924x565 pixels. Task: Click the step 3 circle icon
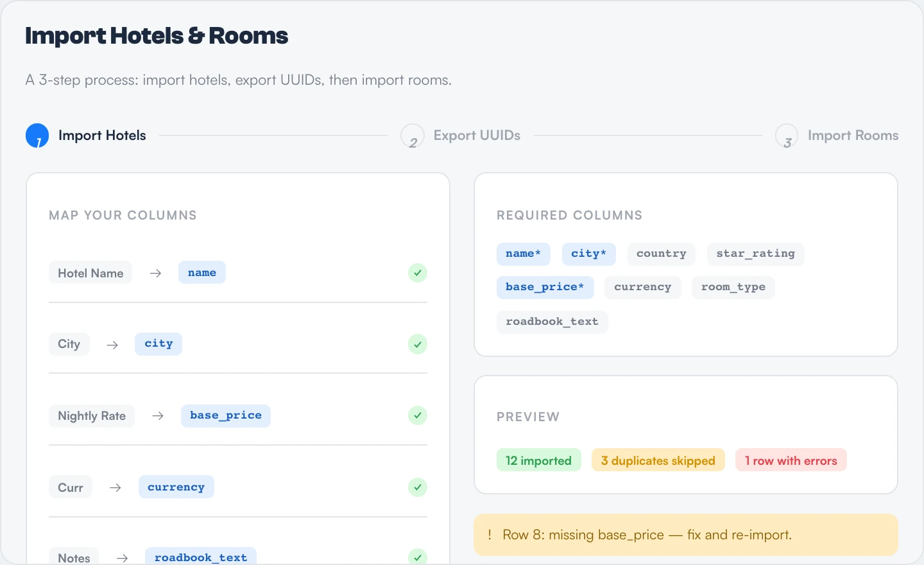coord(787,135)
